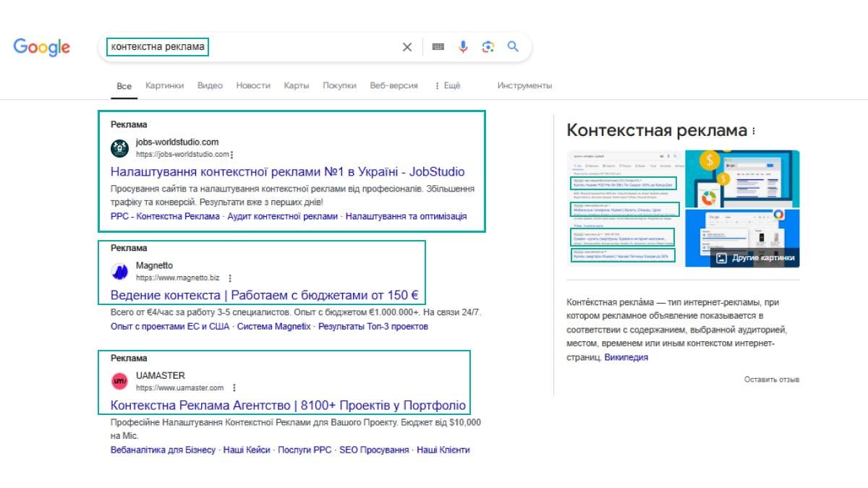Open large search results screenshot thumbnail
Screen dimensions: 868x488
pyautogui.click(x=624, y=208)
